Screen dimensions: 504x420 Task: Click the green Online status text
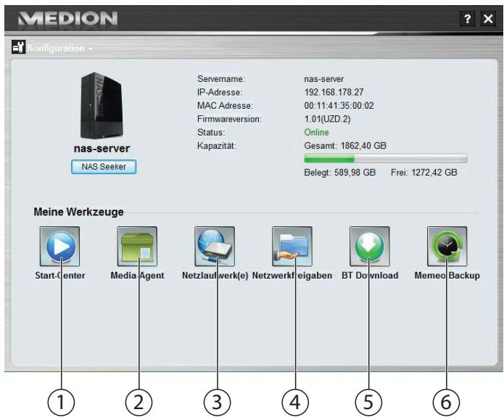pyautogui.click(x=316, y=133)
